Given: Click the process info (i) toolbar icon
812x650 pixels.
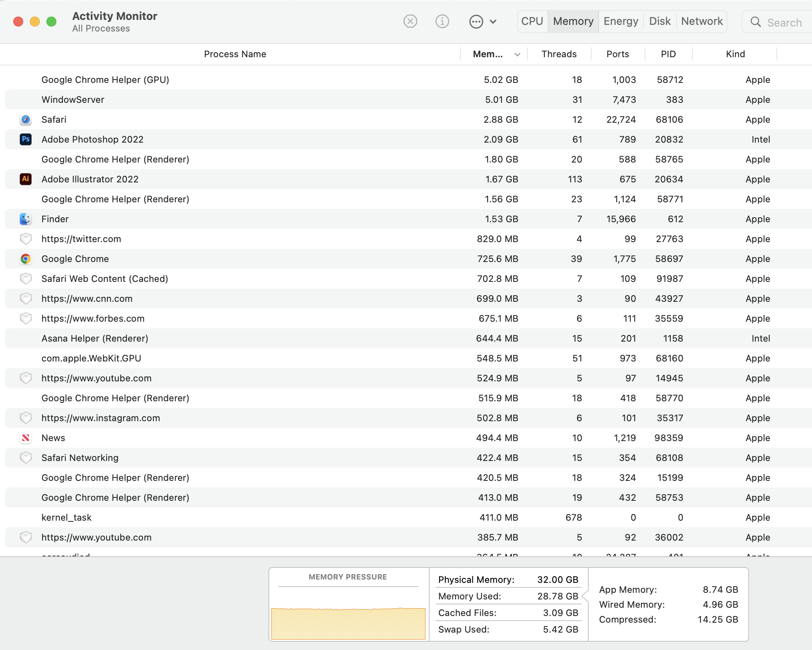Looking at the screenshot, I should coord(442,21).
